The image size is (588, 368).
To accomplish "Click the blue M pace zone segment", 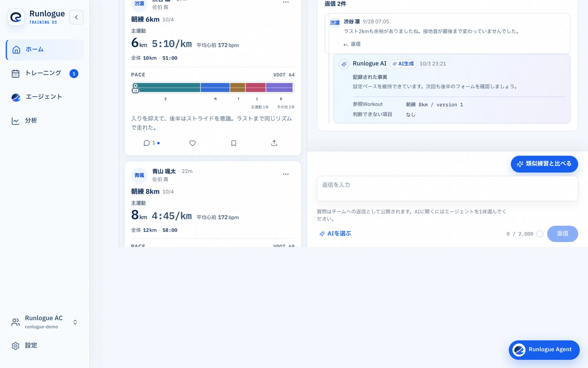I will pos(215,87).
